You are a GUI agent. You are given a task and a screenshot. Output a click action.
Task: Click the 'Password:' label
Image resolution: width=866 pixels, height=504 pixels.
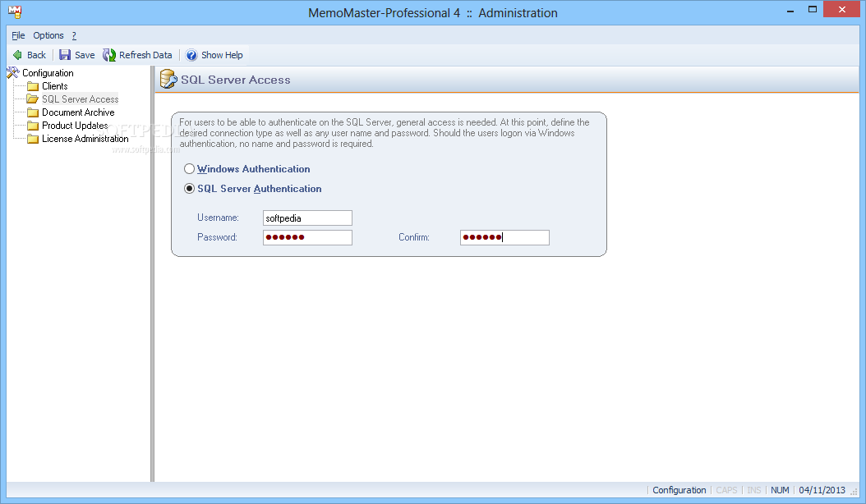click(217, 237)
